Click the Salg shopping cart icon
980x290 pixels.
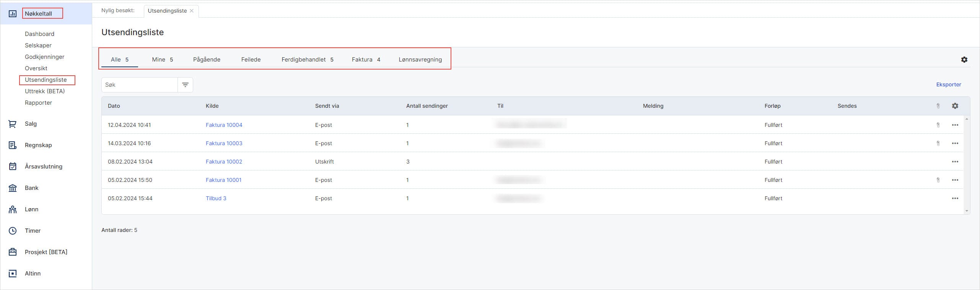pos(12,124)
